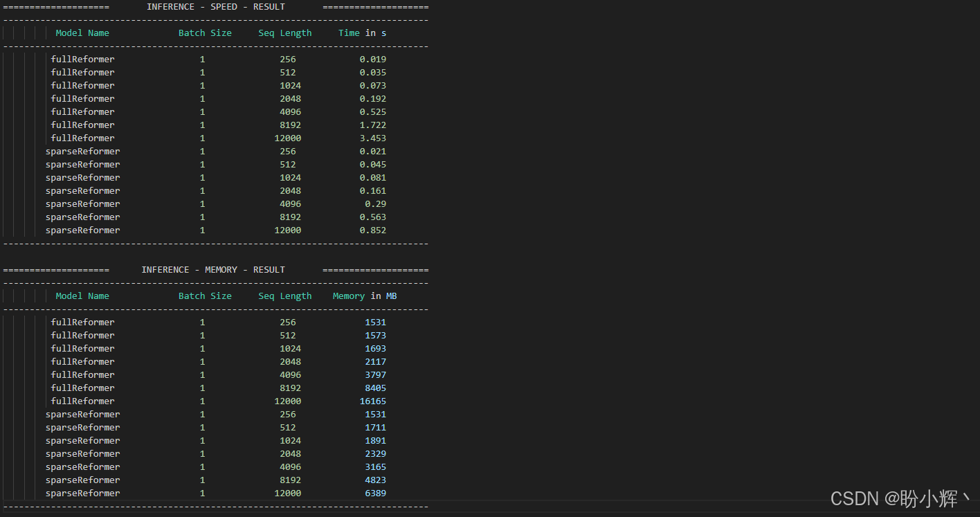Click "Model Name" header in the memory table

pos(82,296)
